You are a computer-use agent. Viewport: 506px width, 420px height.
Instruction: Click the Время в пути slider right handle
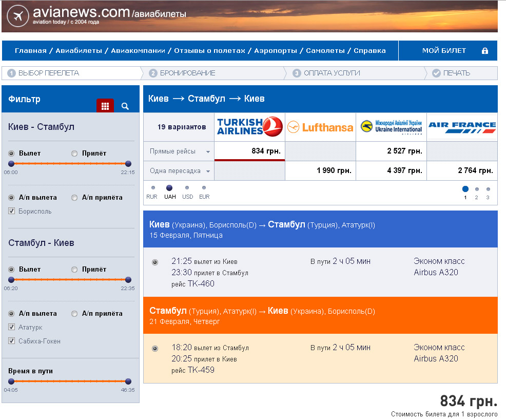coord(128,381)
